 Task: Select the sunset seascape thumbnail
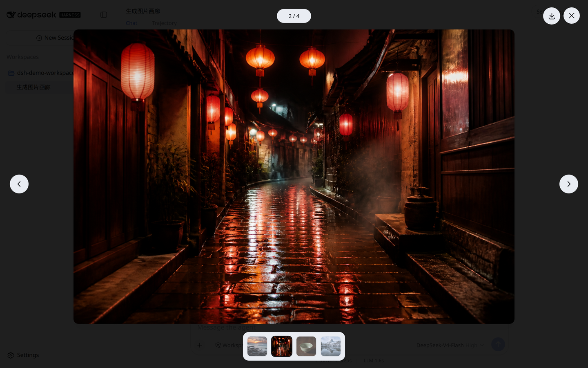pyautogui.click(x=257, y=346)
